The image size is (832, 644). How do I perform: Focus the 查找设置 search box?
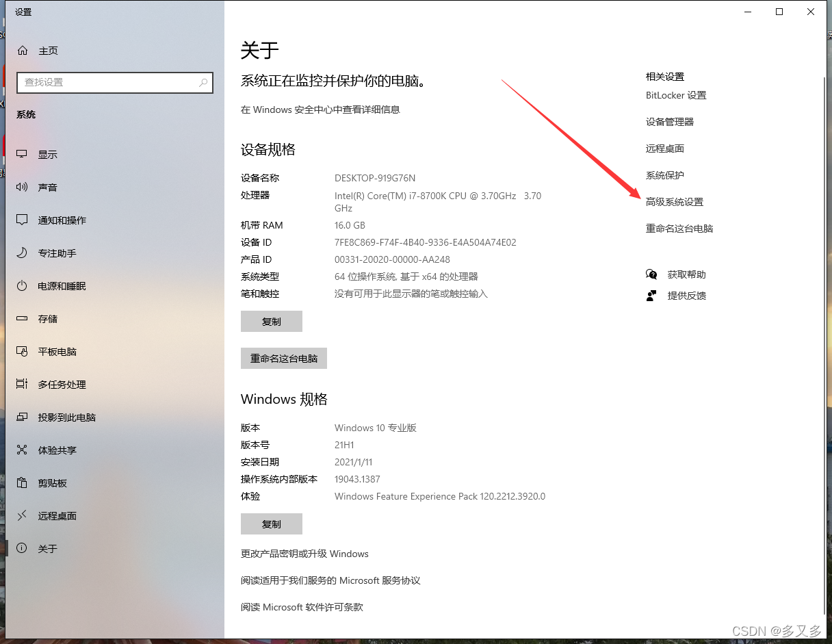[115, 82]
